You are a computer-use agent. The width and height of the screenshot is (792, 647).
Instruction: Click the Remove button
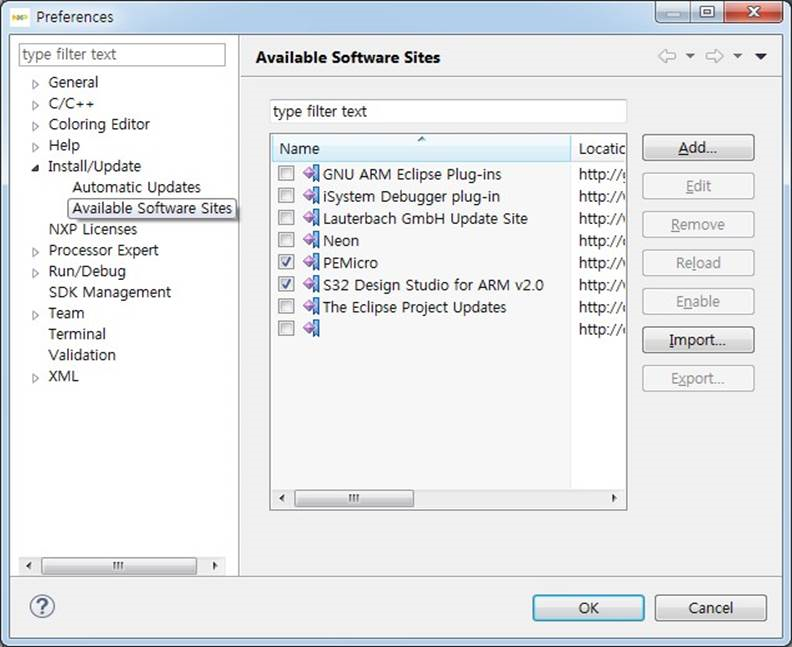tap(698, 224)
